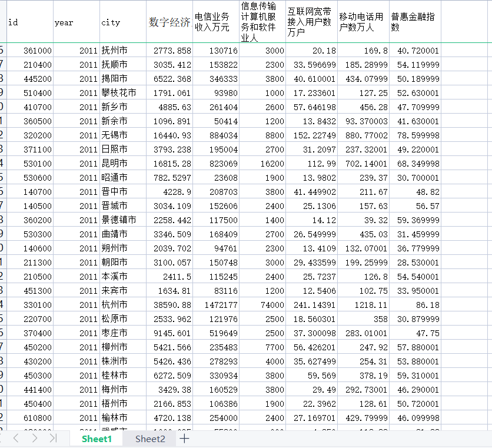This screenshot has height=448, width=492.
Task: Click city cell 昭通市
Action: 123,177
